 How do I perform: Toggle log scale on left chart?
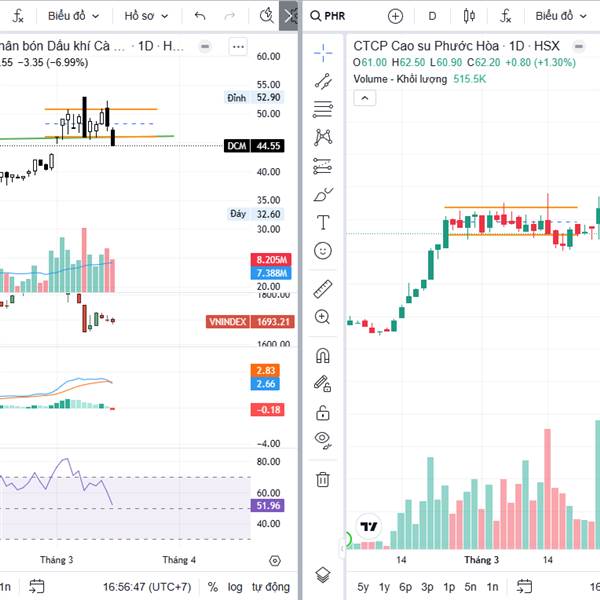234,587
